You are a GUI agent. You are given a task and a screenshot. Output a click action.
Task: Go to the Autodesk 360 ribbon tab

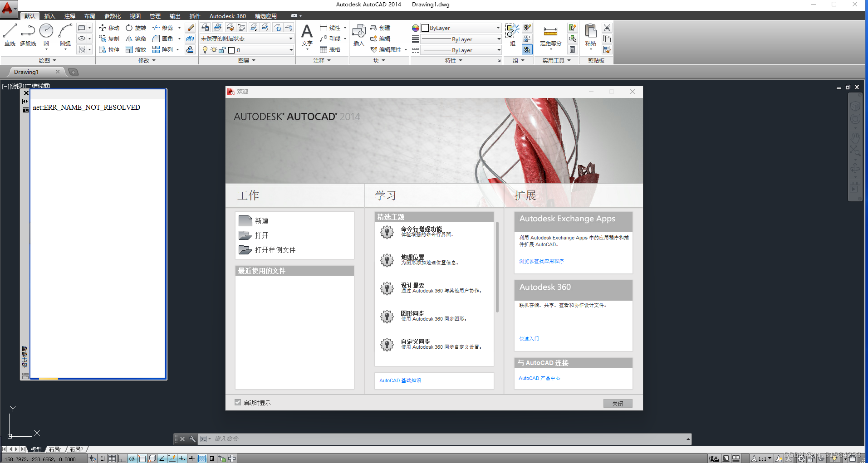tap(228, 16)
